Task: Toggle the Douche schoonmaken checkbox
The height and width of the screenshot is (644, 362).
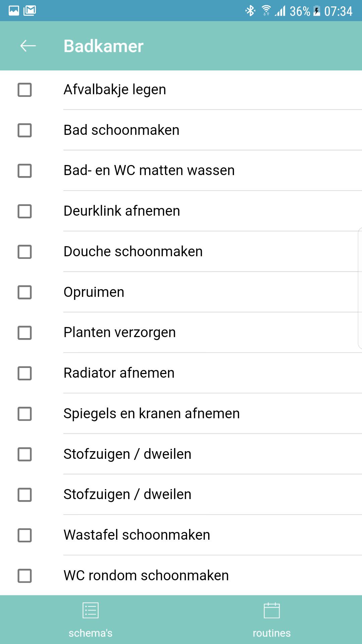Action: pyautogui.click(x=24, y=252)
